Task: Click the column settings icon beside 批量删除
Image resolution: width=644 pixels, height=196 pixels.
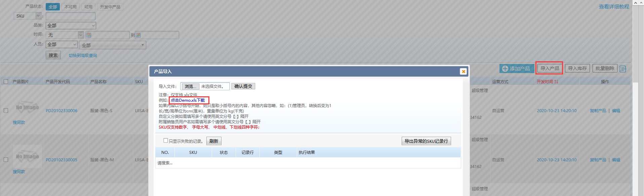Action: click(x=622, y=69)
